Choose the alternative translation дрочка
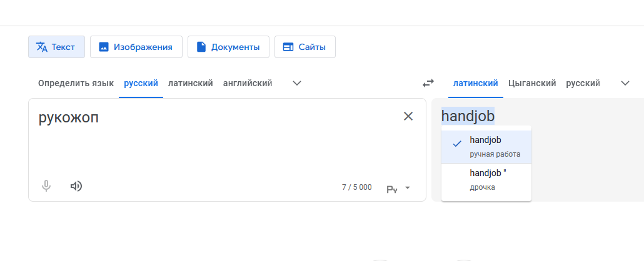This screenshot has width=644, height=261. [x=486, y=180]
